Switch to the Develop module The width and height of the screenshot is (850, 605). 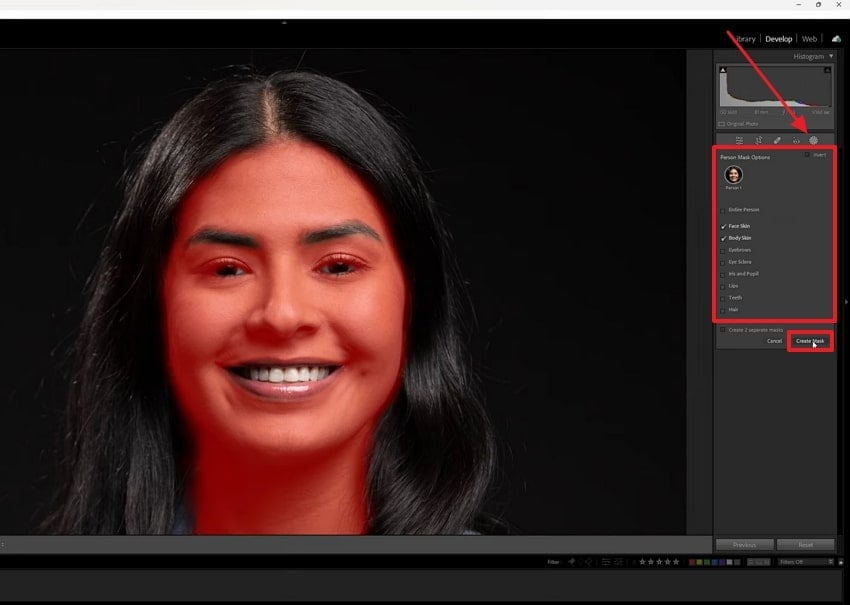pos(778,39)
